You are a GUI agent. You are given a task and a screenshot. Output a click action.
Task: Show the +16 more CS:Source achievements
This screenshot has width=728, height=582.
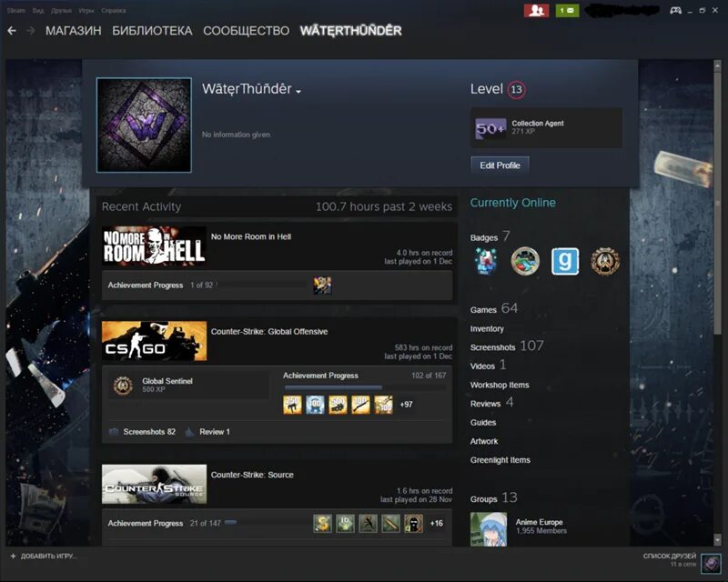[437, 523]
